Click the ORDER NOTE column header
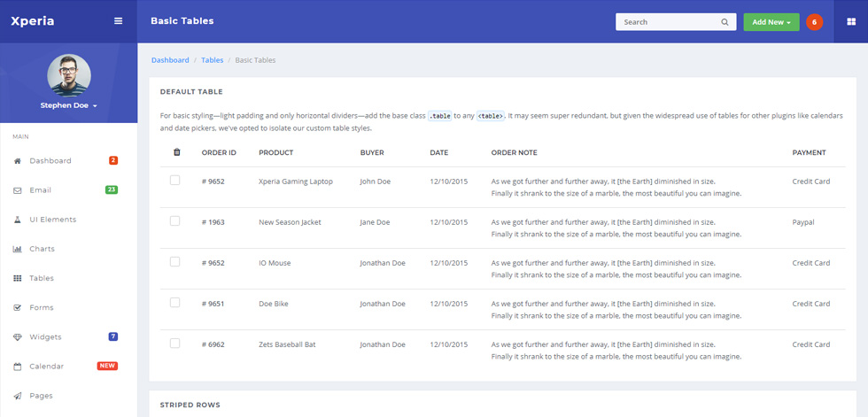 pyautogui.click(x=515, y=152)
